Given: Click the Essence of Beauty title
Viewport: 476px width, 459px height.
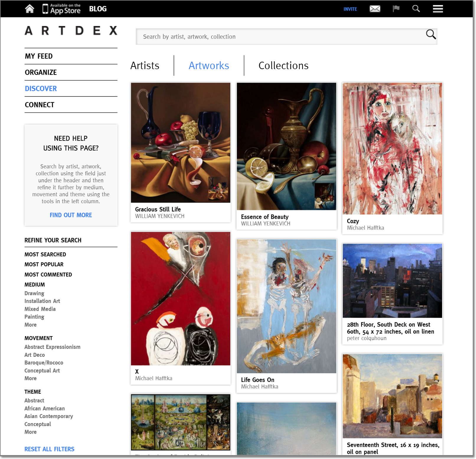Looking at the screenshot, I should 265,217.
